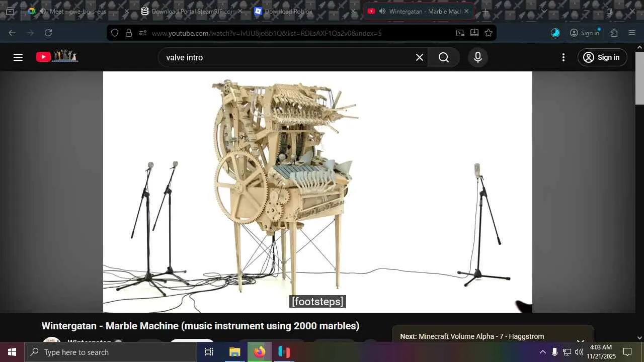
Task: View site security lock information
Action: [129, 33]
